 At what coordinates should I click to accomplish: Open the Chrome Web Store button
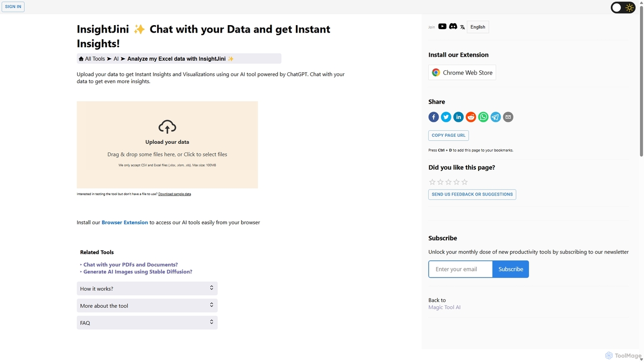point(462,72)
